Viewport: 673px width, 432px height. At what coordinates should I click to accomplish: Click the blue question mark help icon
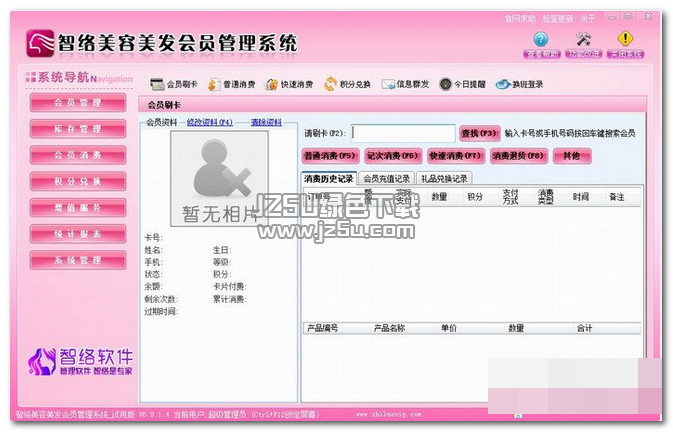(541, 39)
